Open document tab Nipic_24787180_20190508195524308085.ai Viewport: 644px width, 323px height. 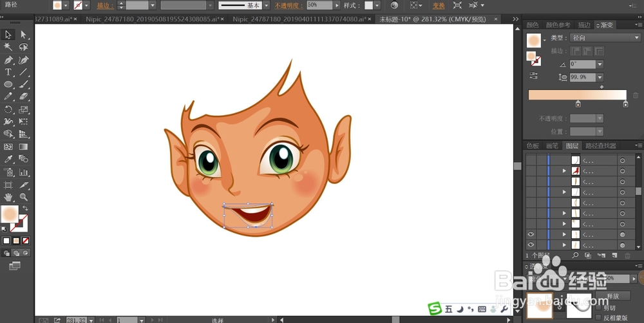coord(153,19)
